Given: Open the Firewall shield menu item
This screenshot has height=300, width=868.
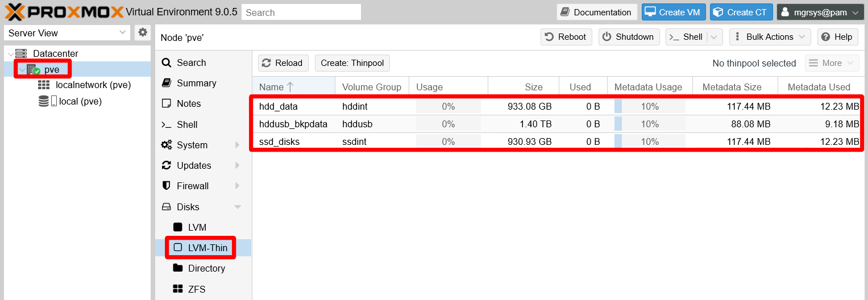Looking at the screenshot, I should click(192, 186).
